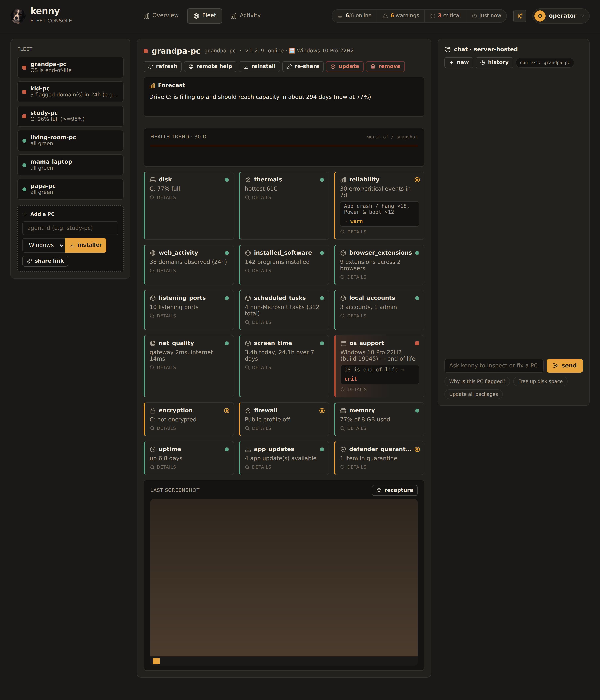
Task: Click the listening_ports box icon
Action: 153,298
